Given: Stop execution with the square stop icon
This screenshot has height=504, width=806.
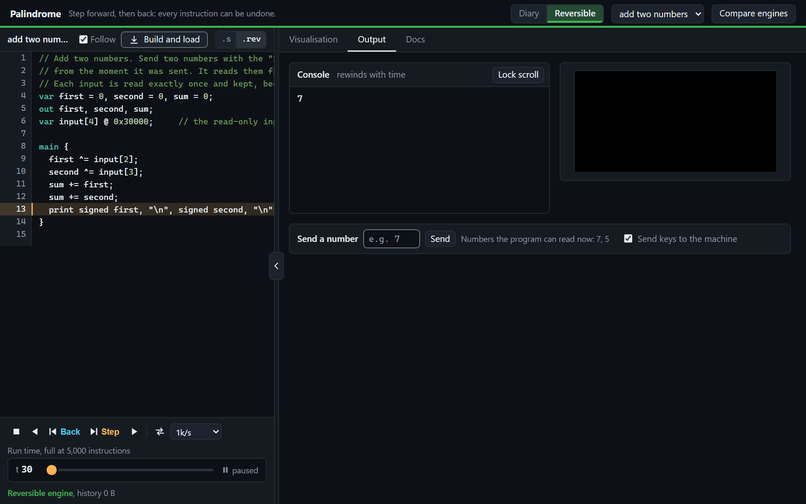Looking at the screenshot, I should point(16,431).
